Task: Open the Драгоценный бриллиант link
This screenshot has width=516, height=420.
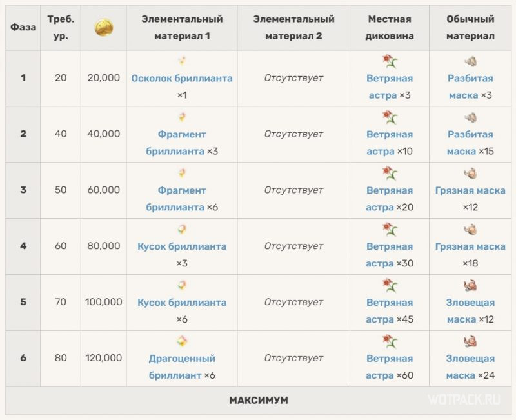Action: pyautogui.click(x=182, y=366)
